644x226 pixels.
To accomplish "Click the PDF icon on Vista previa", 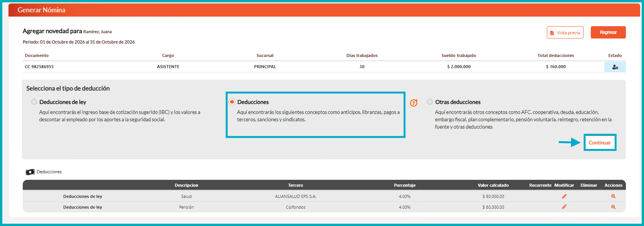I will 552,33.
